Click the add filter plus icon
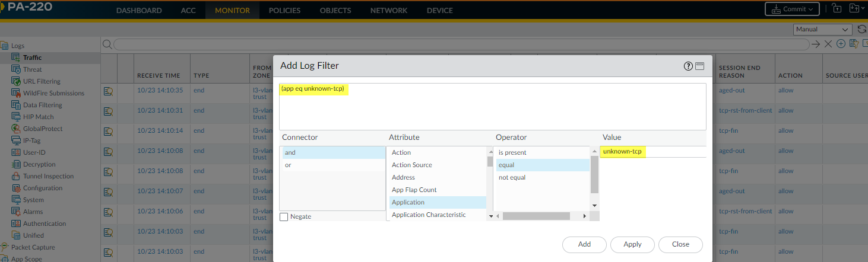 [x=841, y=44]
